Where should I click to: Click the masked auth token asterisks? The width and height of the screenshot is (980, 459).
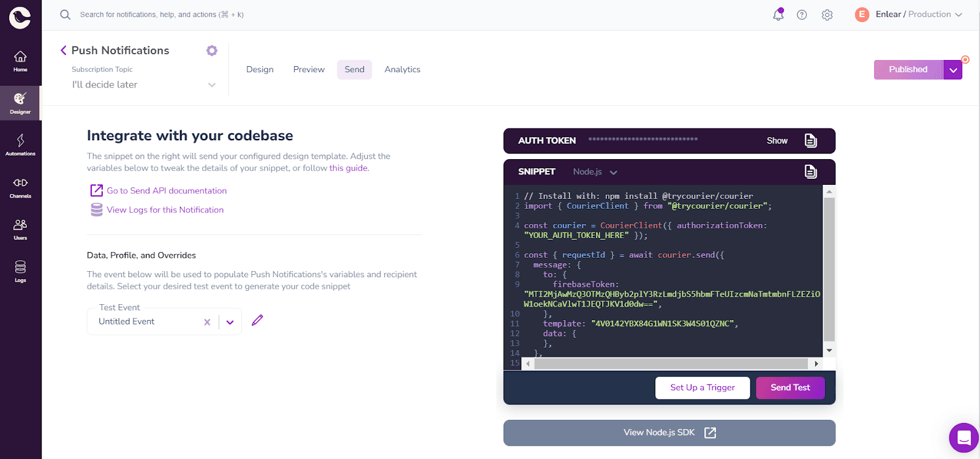pyautogui.click(x=643, y=140)
